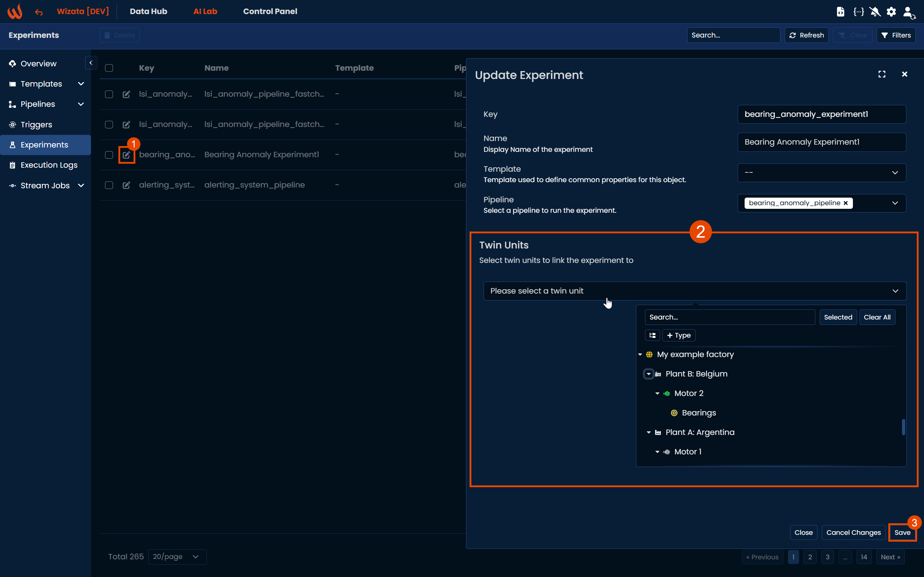Click the Save button
The height and width of the screenshot is (577, 924).
click(x=902, y=532)
